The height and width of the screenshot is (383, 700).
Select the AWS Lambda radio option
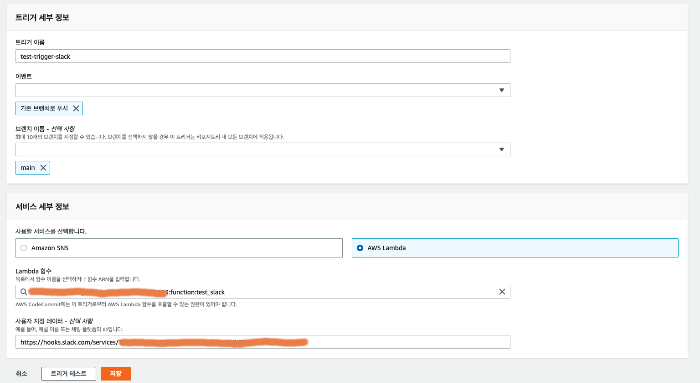tap(360, 248)
